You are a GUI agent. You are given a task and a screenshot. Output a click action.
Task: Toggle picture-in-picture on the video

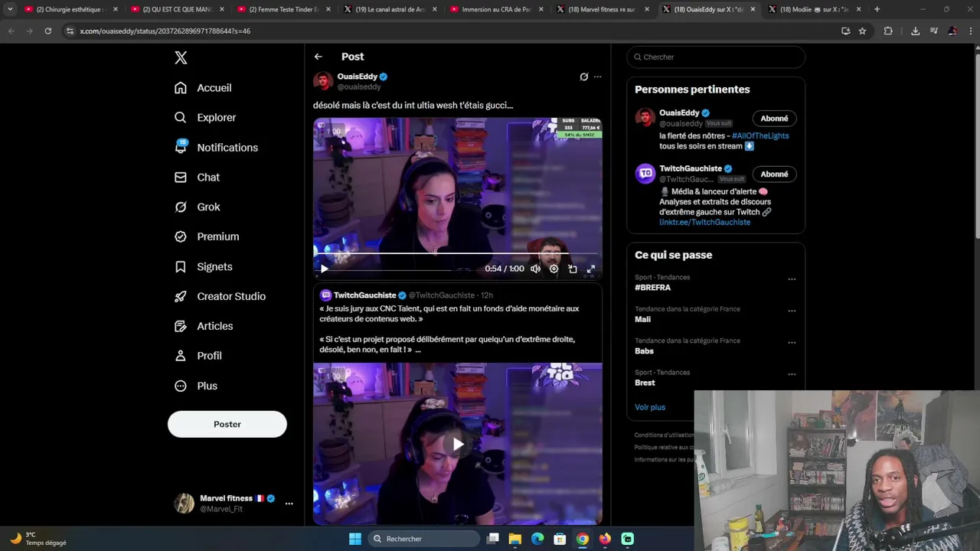point(572,269)
